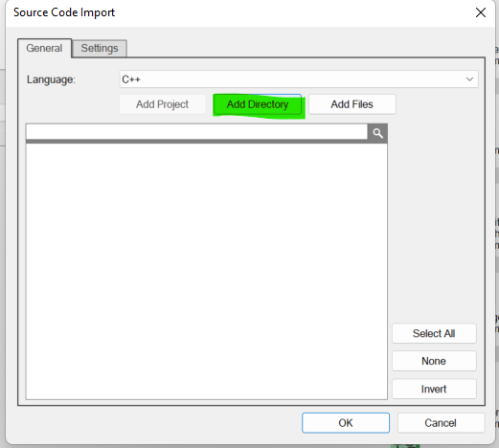Screen dimensions: 499x448
Task: Click the None selection button
Action: (434, 361)
